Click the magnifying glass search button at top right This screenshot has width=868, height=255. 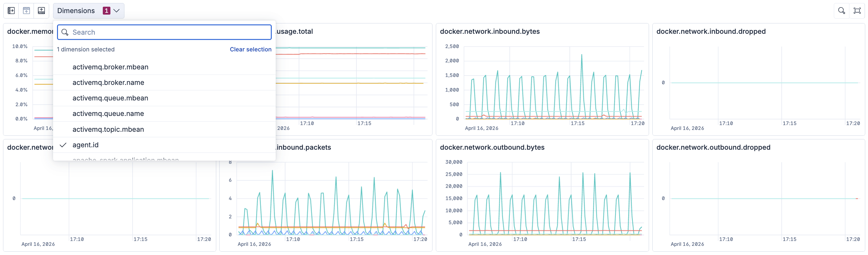841,11
